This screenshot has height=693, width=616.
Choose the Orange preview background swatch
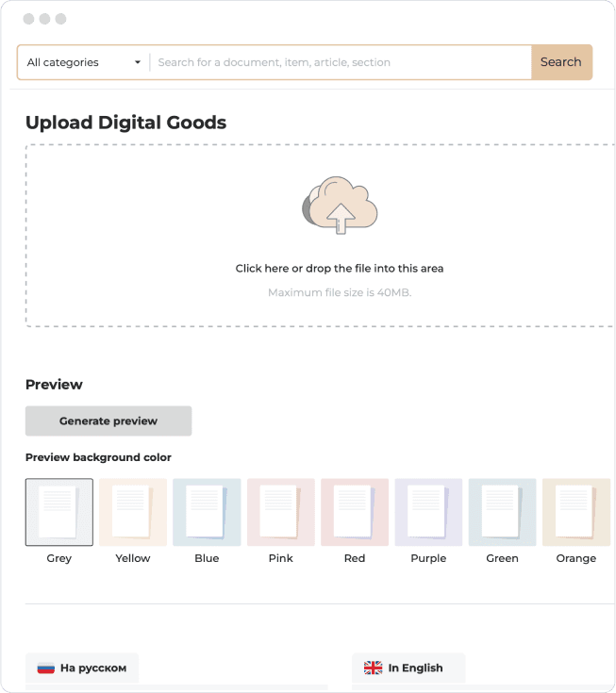coord(575,512)
